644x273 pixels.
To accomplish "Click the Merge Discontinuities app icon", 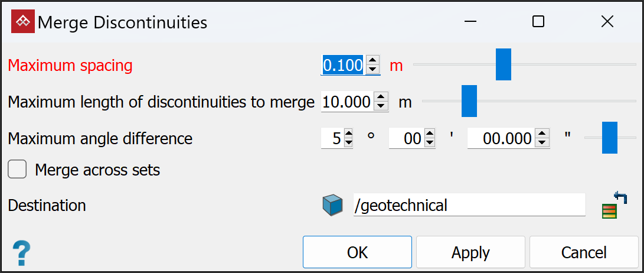I will (x=22, y=22).
